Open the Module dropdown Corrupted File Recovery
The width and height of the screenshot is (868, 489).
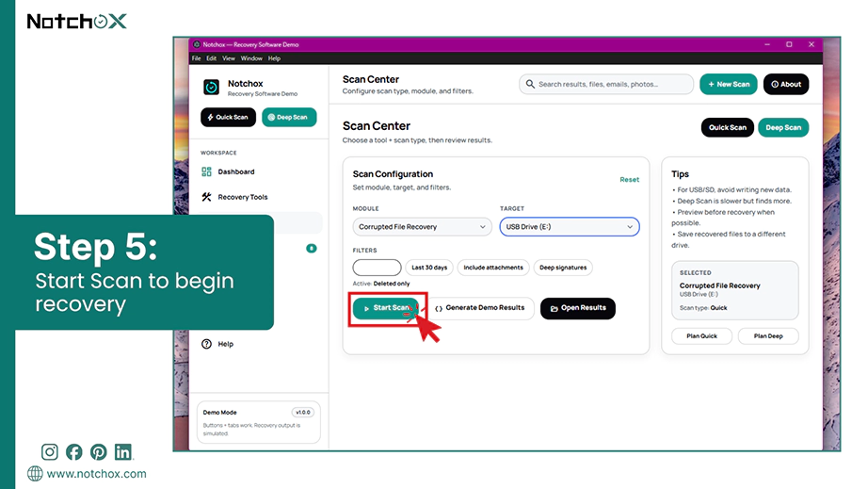422,226
